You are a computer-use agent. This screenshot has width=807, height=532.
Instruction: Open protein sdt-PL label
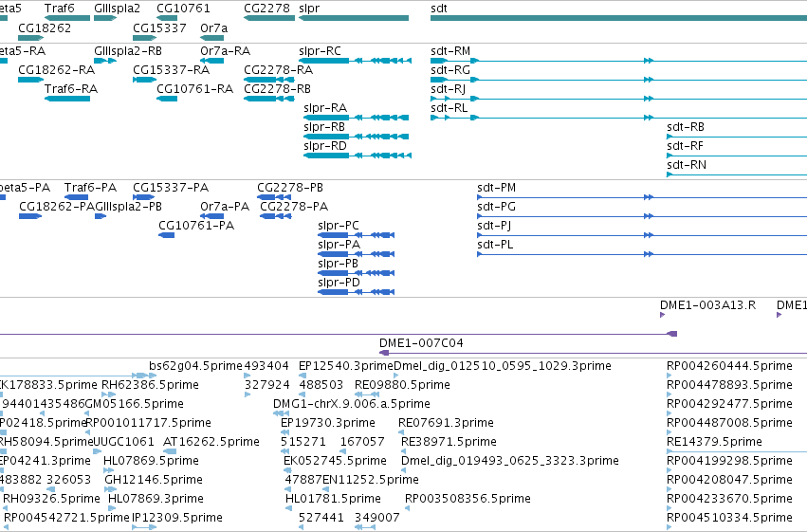tap(495, 245)
